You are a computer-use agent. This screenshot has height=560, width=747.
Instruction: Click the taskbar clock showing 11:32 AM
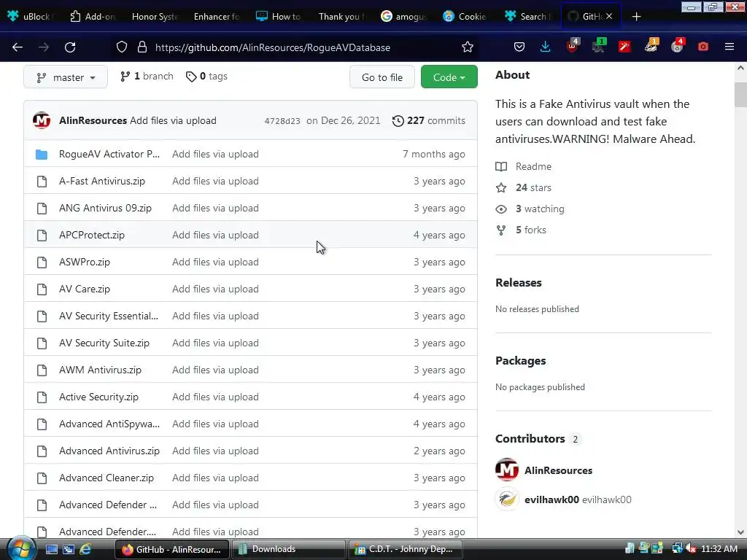tap(719, 549)
